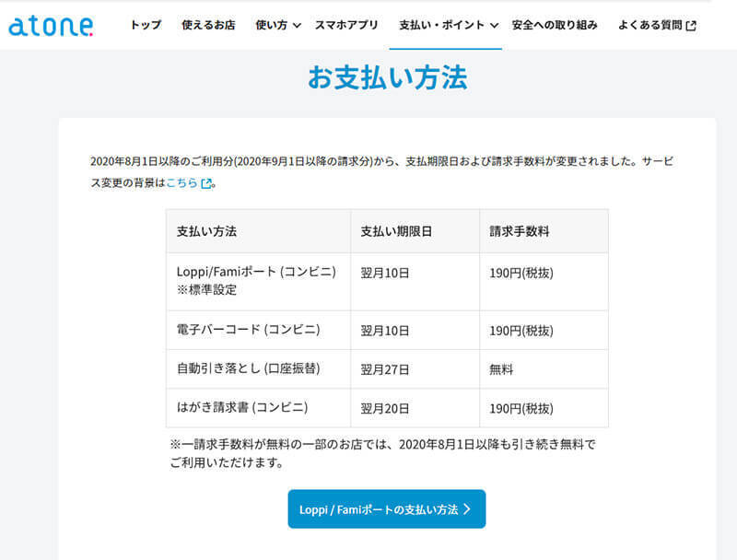Click the atone logo
Screen dimensions: 737x560
[50, 26]
